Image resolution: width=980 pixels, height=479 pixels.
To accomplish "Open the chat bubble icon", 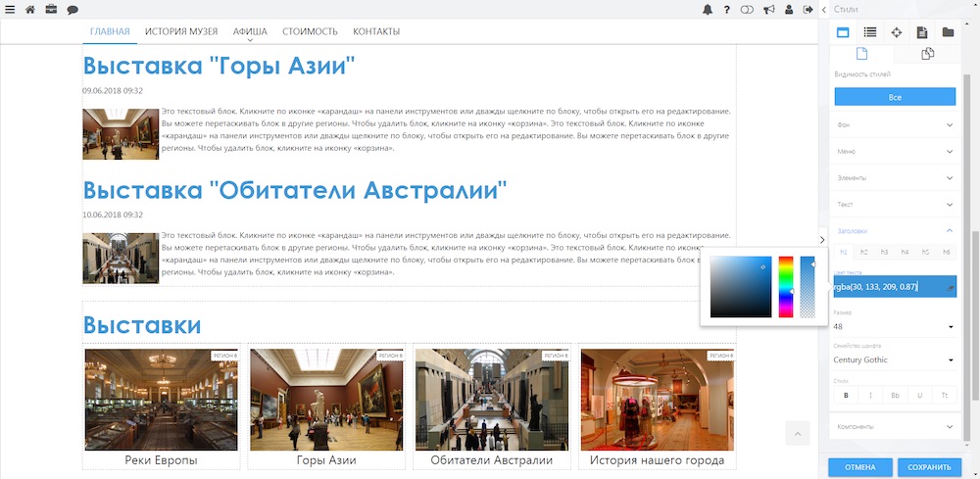I will 73,10.
